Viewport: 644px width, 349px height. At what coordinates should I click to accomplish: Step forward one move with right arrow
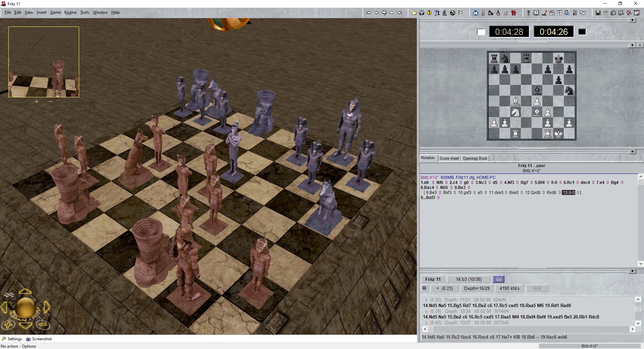point(391,13)
